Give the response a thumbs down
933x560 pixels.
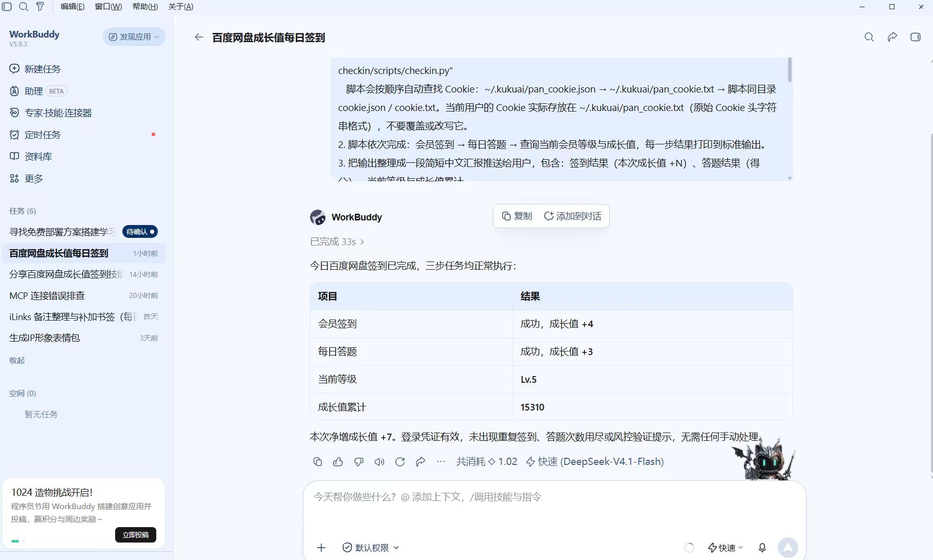tap(359, 461)
